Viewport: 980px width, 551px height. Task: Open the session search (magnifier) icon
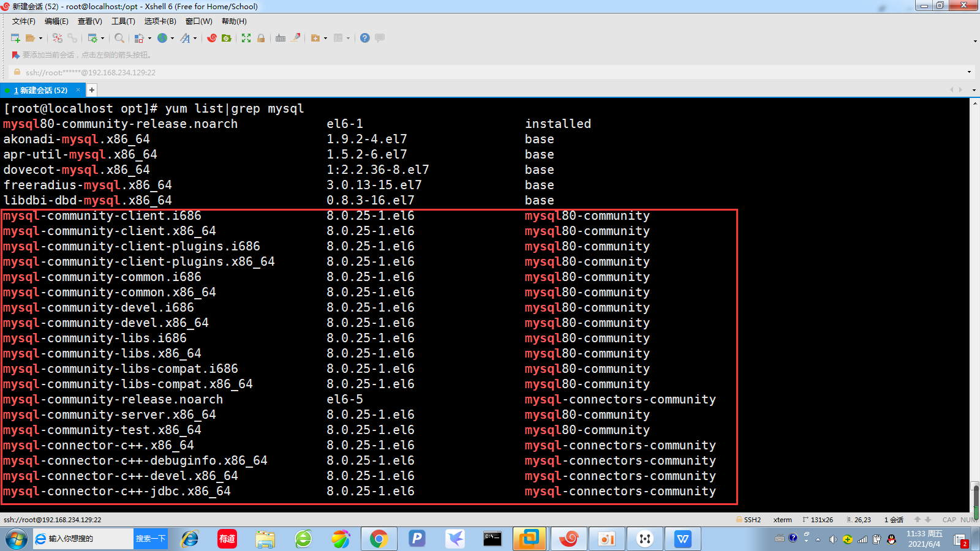coord(119,37)
